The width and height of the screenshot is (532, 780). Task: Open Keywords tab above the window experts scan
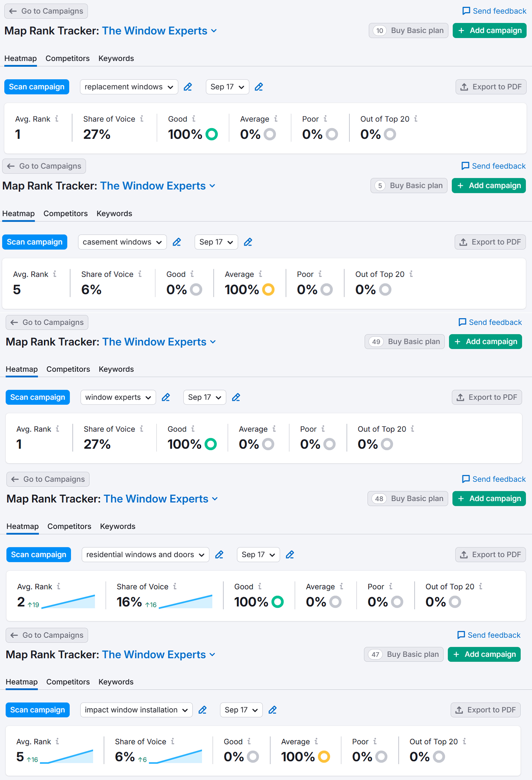click(116, 369)
